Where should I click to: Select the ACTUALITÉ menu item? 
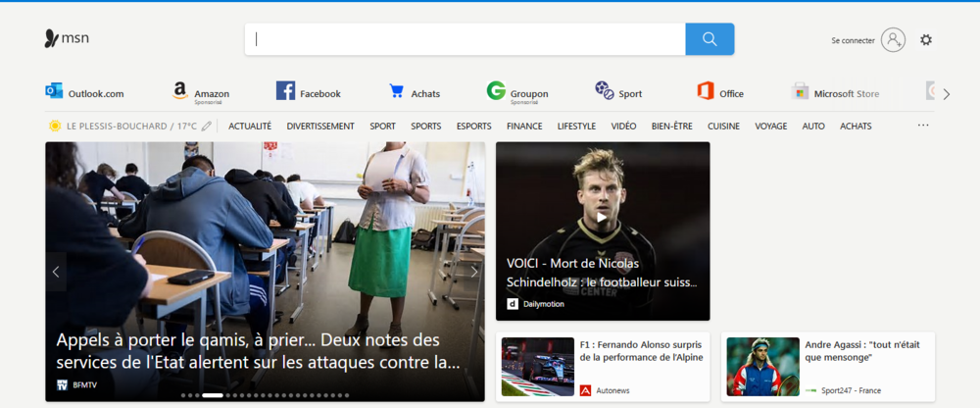(250, 126)
